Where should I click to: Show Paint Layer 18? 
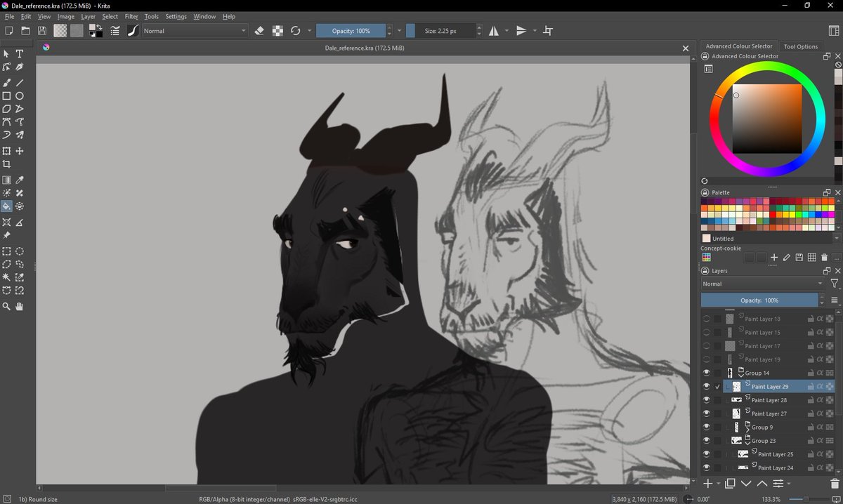(x=707, y=319)
